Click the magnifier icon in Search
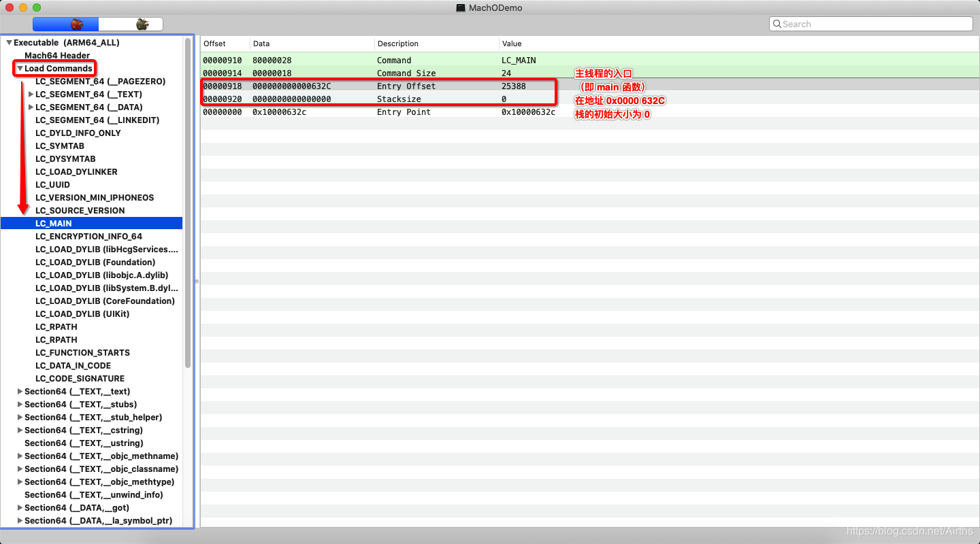Viewport: 980px width, 544px height. click(x=777, y=24)
